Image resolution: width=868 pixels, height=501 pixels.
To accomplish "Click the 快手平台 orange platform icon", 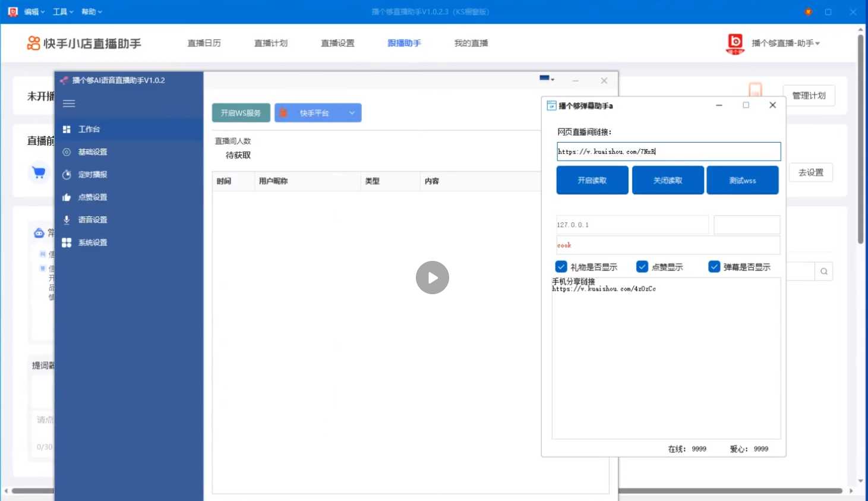I will (284, 113).
